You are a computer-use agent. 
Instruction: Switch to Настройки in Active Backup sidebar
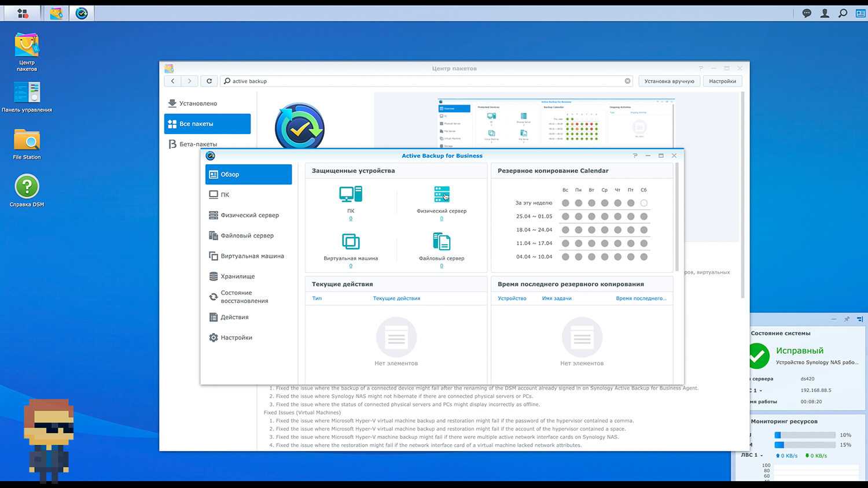(236, 338)
